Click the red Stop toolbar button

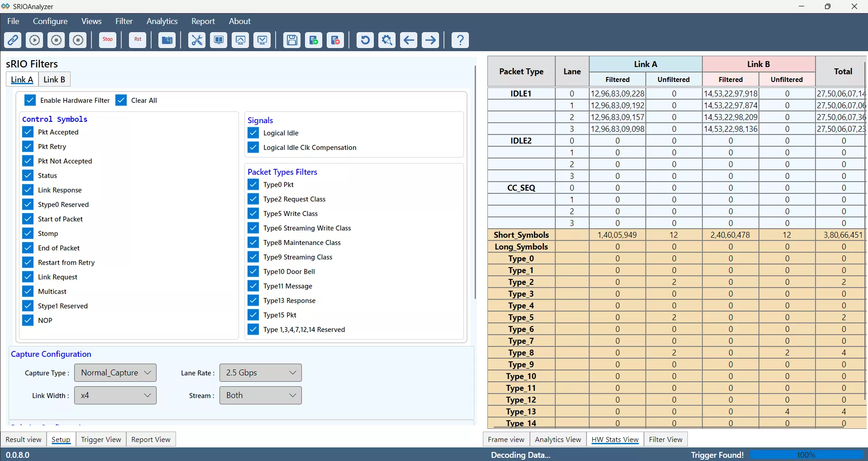[x=108, y=40]
